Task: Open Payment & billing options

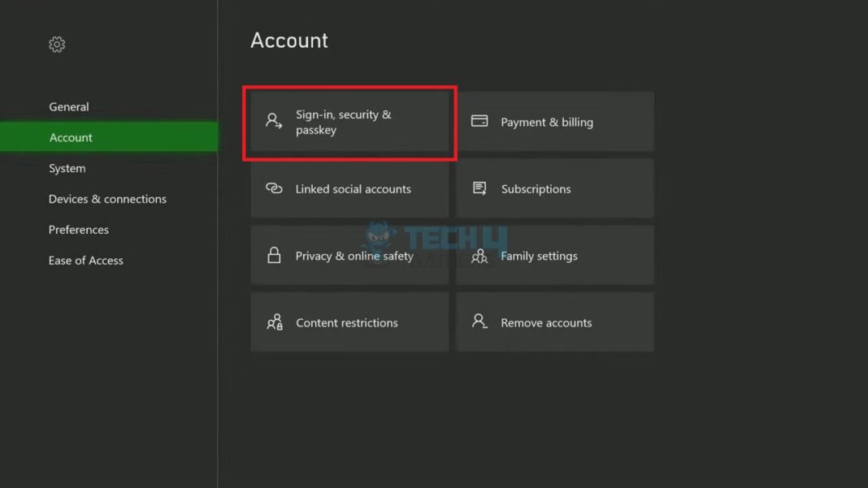Action: pyautogui.click(x=555, y=122)
